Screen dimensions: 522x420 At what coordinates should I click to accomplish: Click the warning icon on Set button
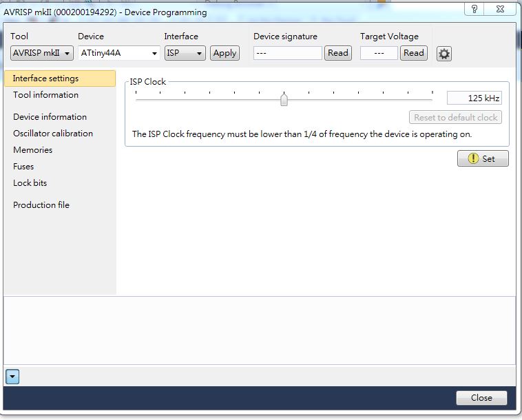[473, 158]
